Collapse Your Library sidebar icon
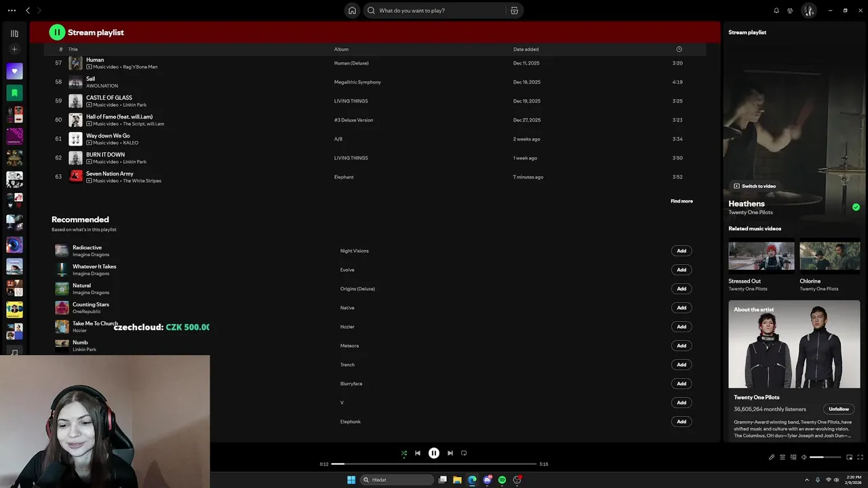The image size is (868, 488). tap(14, 33)
